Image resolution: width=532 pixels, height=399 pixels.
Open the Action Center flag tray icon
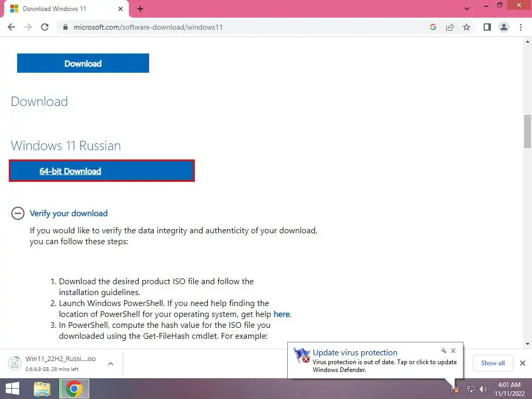click(455, 389)
